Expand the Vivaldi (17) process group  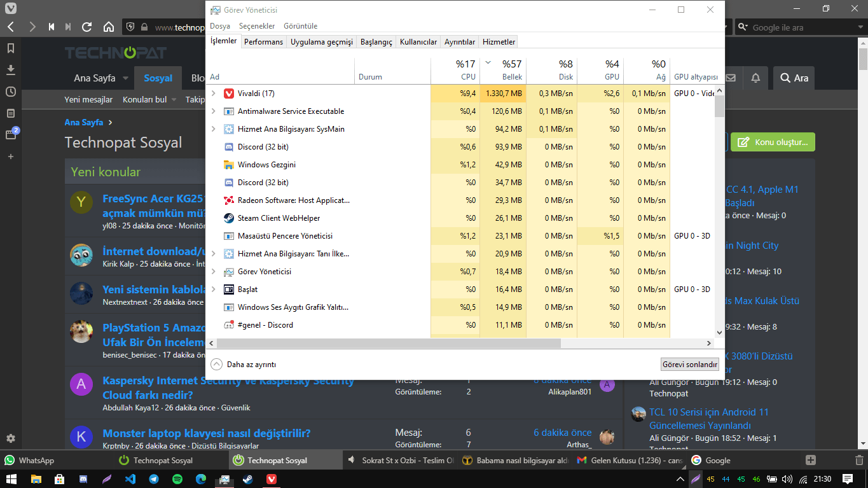point(214,94)
